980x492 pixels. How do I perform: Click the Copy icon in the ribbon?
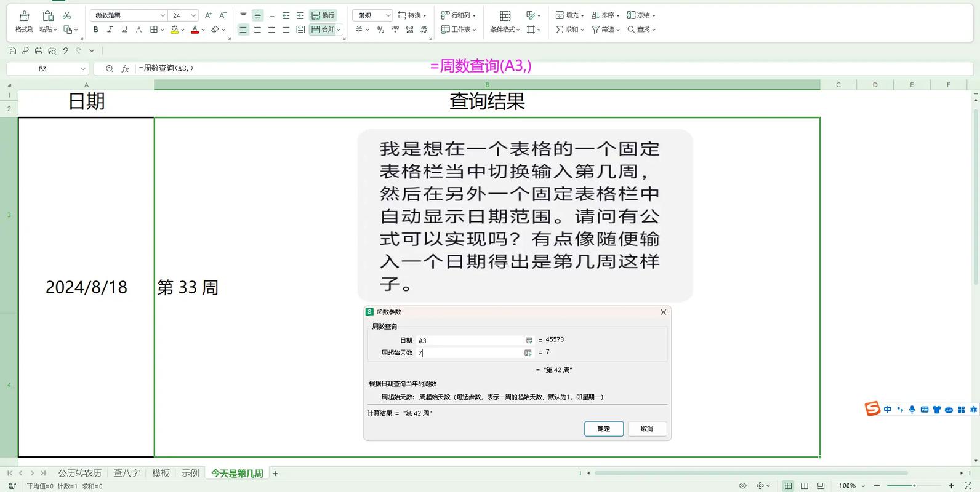click(68, 30)
